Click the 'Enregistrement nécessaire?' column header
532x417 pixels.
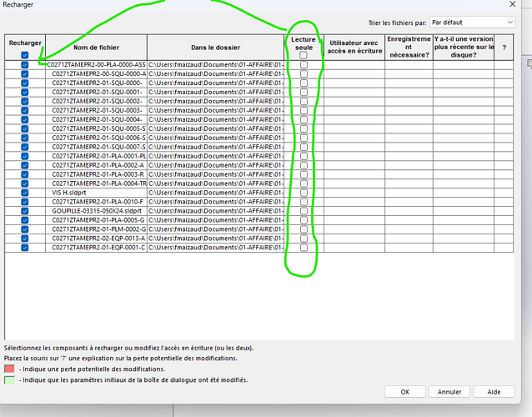[409, 48]
